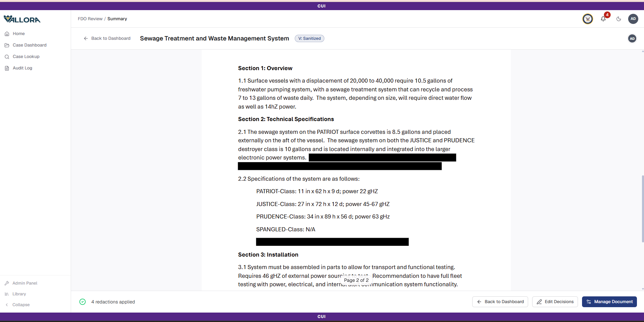This screenshot has height=322, width=644.
Task: Click the FDO Review breadcrumb
Action: click(x=90, y=19)
